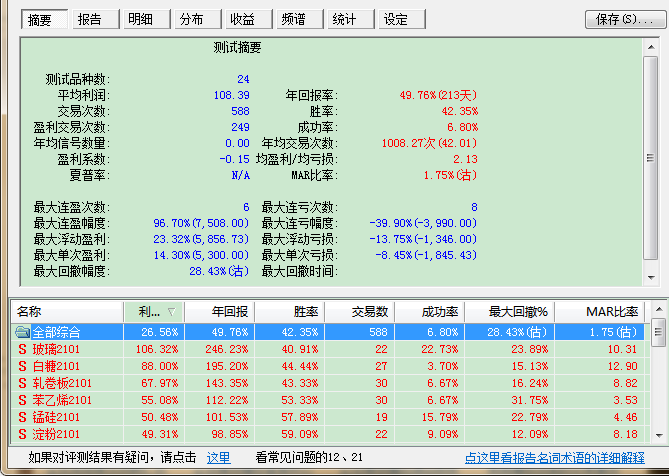The image size is (669, 476).
Task: Click the S icon next to 苯乙烯2101
Action: point(22,400)
